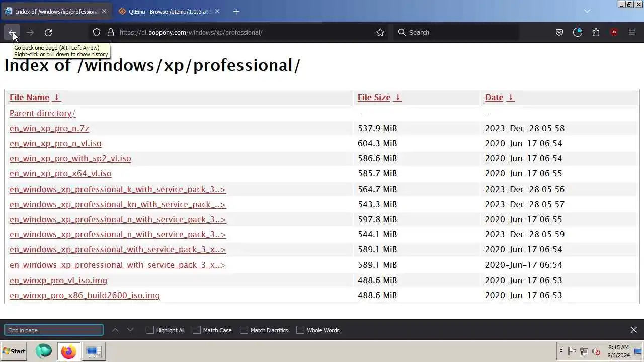This screenshot has width=644, height=362.
Task: Enable the Match Diacritics checkbox
Action: tap(244, 330)
